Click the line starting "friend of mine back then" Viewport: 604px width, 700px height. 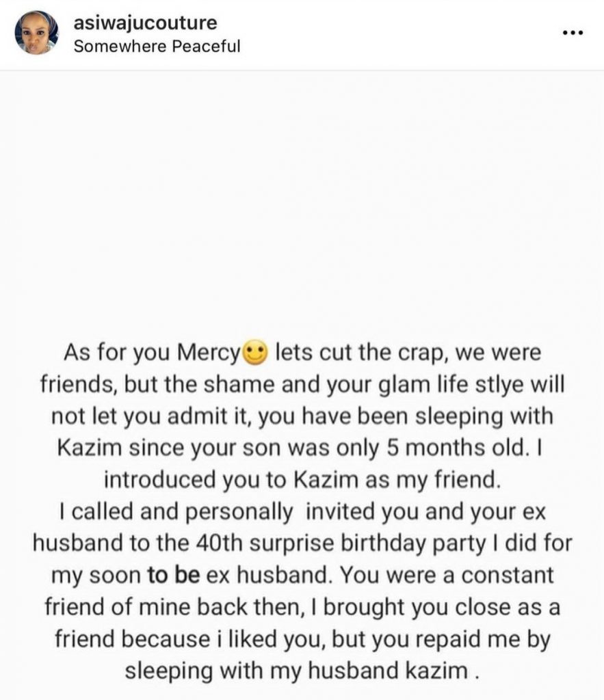pos(302,607)
